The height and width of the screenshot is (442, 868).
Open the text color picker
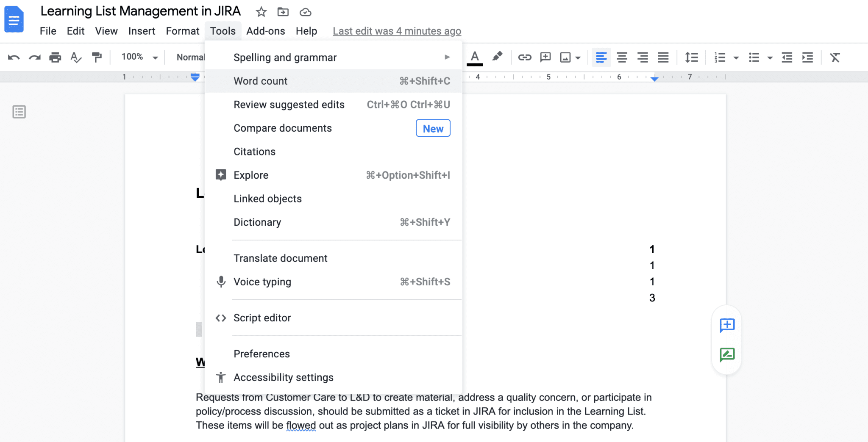coord(476,57)
